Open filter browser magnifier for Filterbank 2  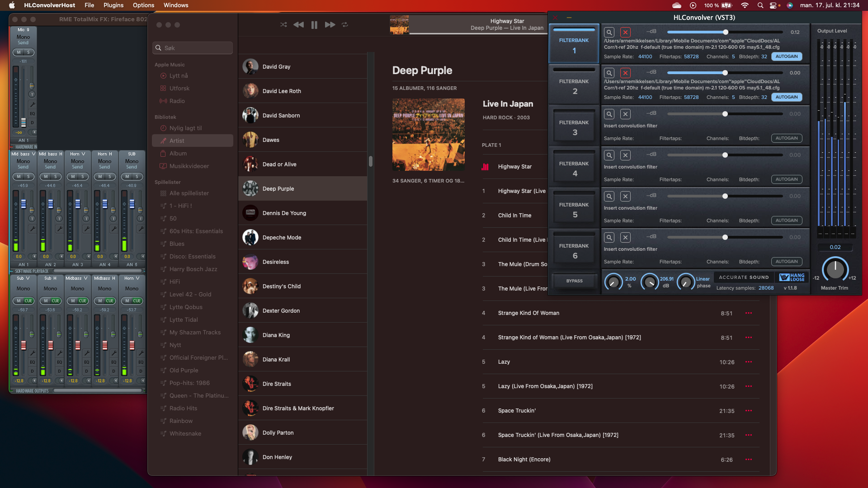[609, 73]
